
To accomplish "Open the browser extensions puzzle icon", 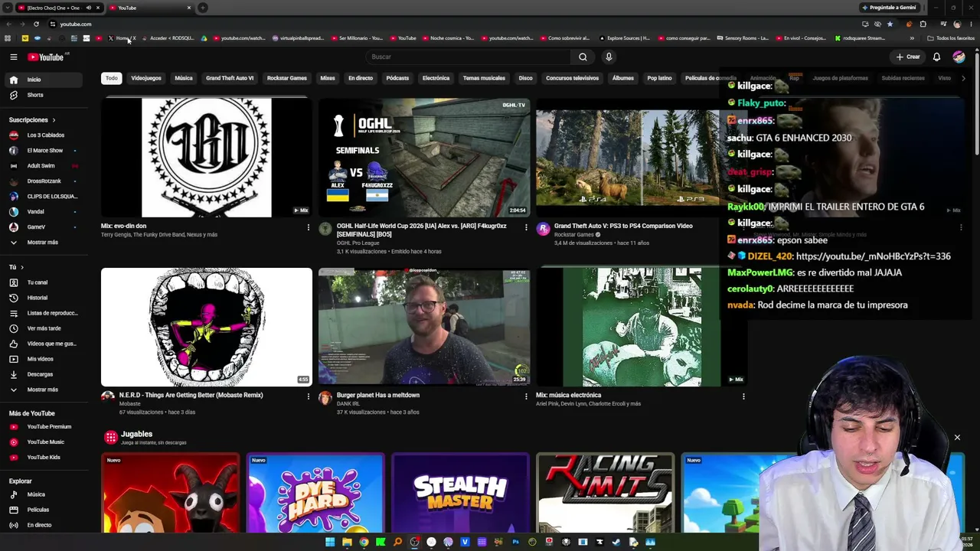I will pos(923,24).
